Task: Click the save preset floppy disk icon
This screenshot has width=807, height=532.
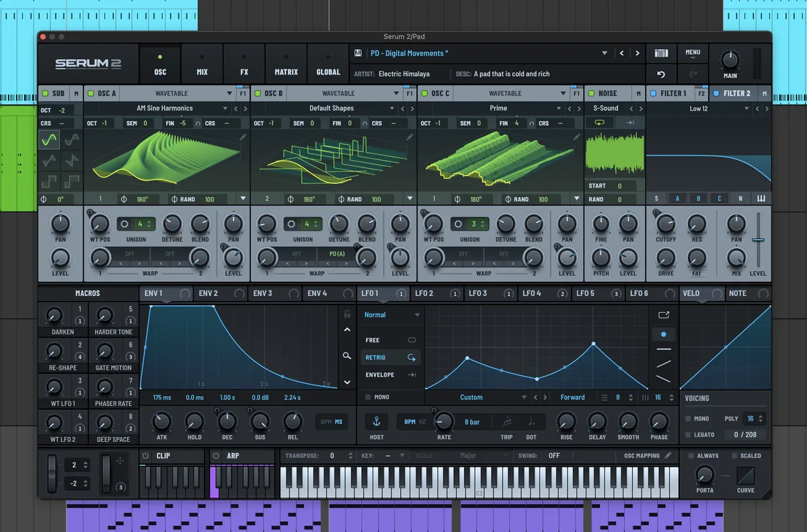Action: (x=358, y=53)
